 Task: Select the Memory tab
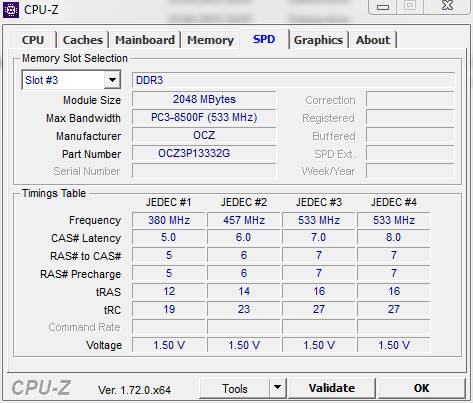click(210, 40)
